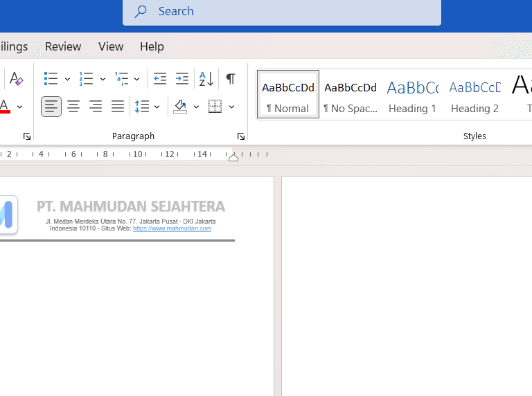Image resolution: width=532 pixels, height=396 pixels.
Task: Toggle Align Left alignment
Action: point(51,107)
